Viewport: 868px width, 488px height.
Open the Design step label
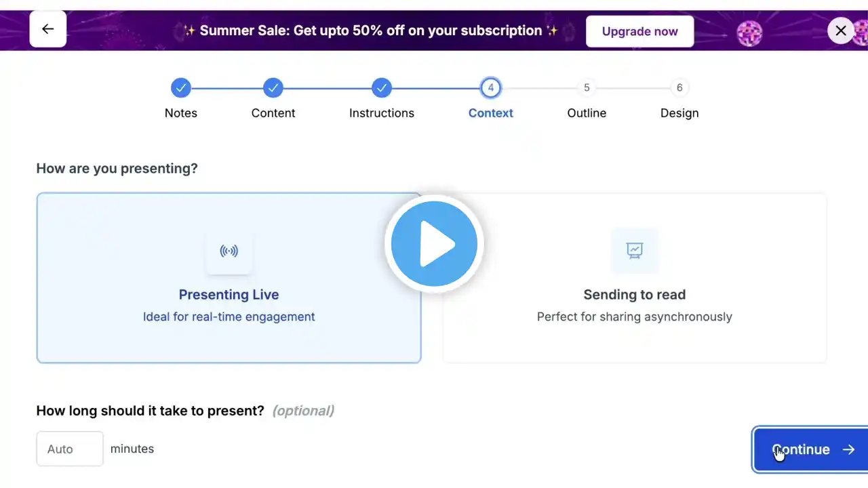[679, 113]
